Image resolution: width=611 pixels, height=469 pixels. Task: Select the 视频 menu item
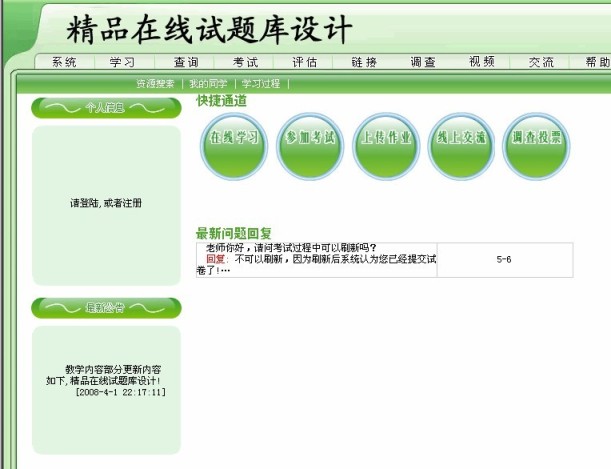click(482, 62)
